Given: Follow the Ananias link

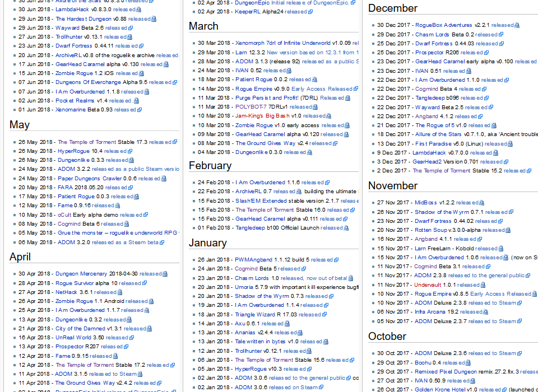Looking at the screenshot, I should [x=245, y=333].
